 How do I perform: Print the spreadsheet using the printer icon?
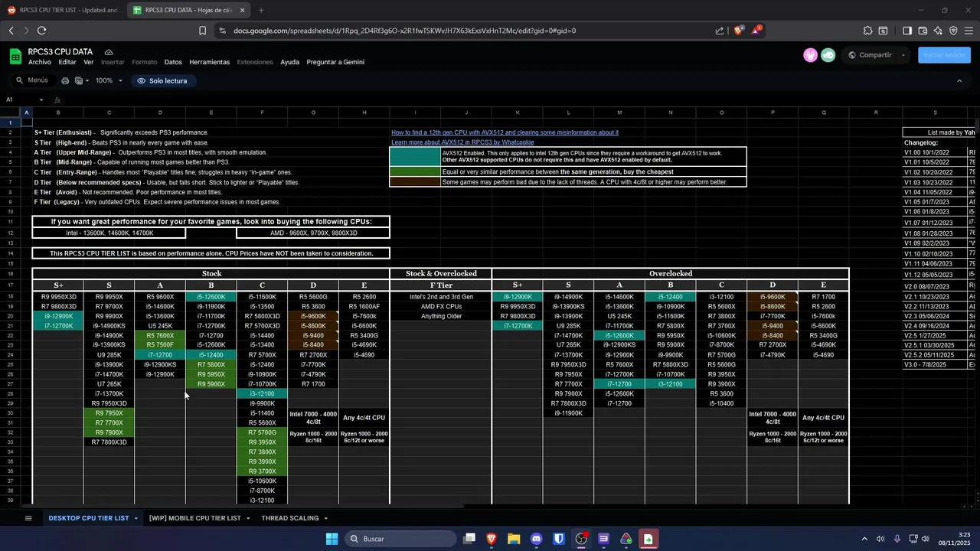coord(65,80)
